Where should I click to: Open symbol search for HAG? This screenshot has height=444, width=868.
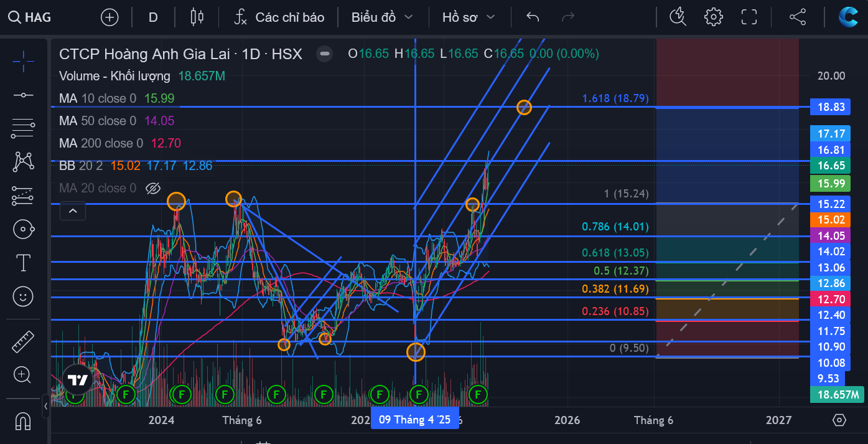(x=29, y=17)
